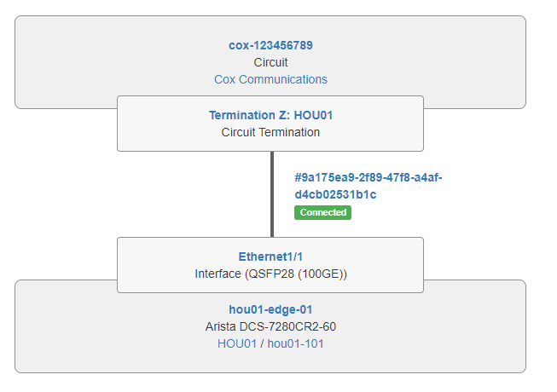Click the "Circuit Termination" label
Screen dimensions: 557x392
[x=270, y=132]
